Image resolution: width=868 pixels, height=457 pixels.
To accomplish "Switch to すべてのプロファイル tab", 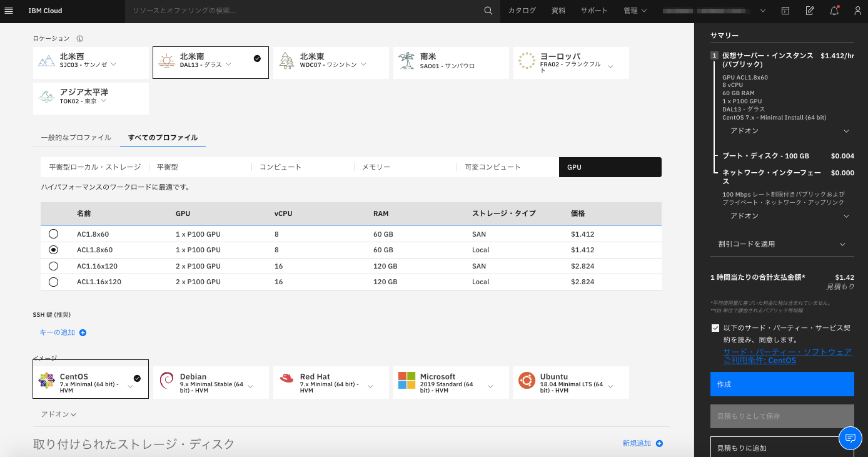I will (x=163, y=138).
